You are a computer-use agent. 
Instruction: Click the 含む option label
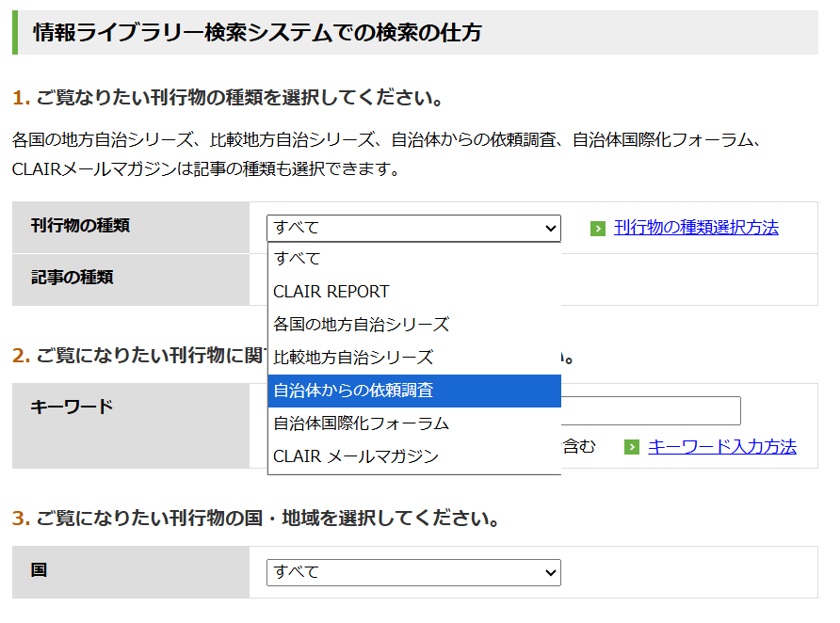578,447
